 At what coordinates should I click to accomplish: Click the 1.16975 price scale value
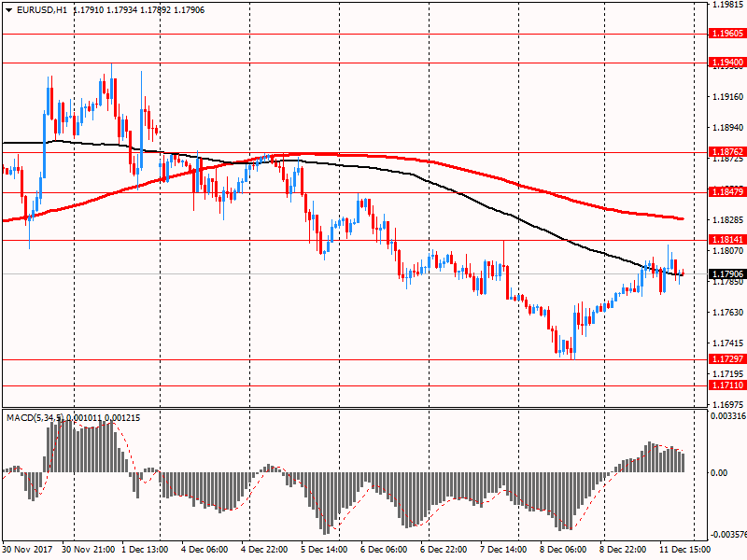(x=728, y=405)
